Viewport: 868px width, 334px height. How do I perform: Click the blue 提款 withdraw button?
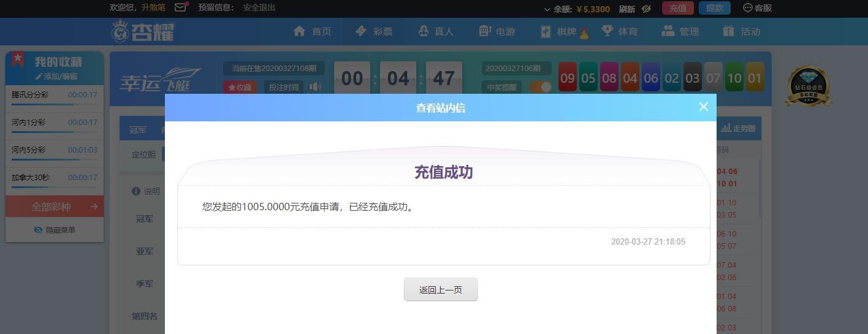point(714,8)
